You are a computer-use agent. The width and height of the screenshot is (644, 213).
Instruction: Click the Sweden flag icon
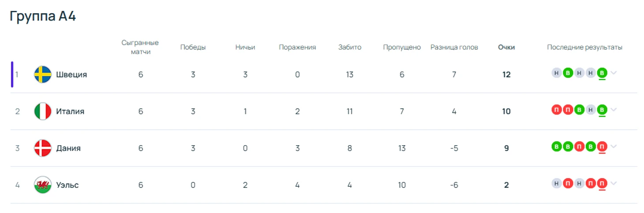tap(43, 74)
